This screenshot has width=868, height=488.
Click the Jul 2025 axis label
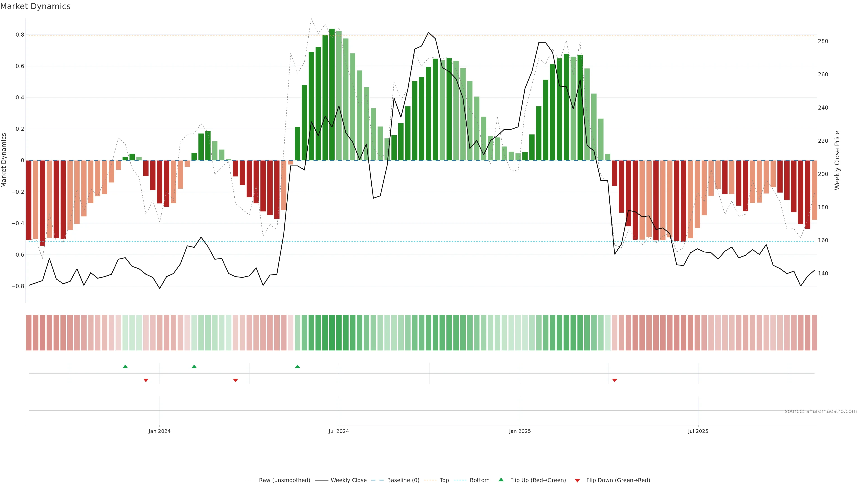[x=698, y=431]
